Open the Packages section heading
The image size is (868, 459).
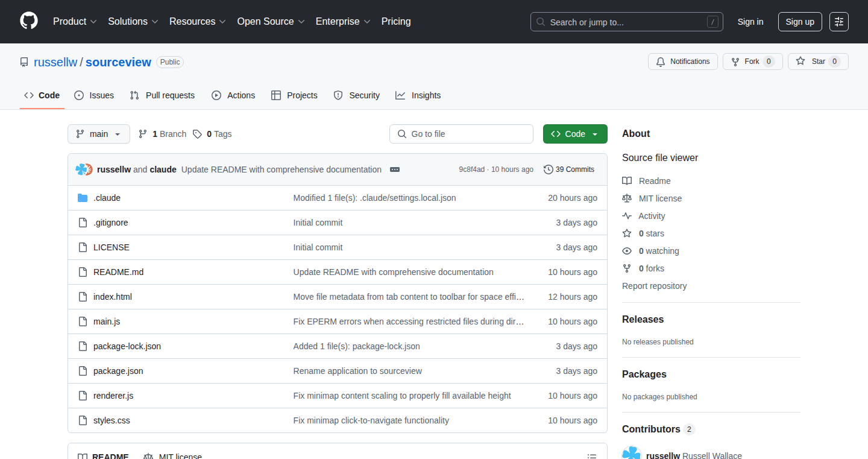click(644, 374)
